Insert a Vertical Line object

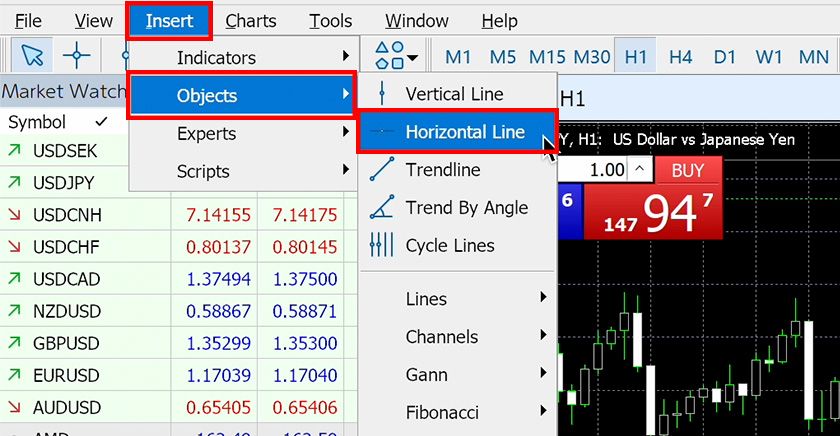click(454, 94)
